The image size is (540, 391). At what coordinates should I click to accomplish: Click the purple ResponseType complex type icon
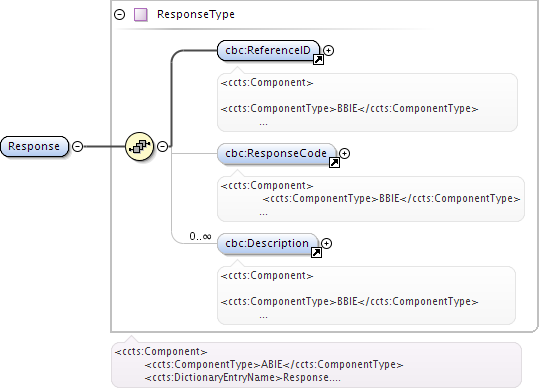(x=141, y=15)
